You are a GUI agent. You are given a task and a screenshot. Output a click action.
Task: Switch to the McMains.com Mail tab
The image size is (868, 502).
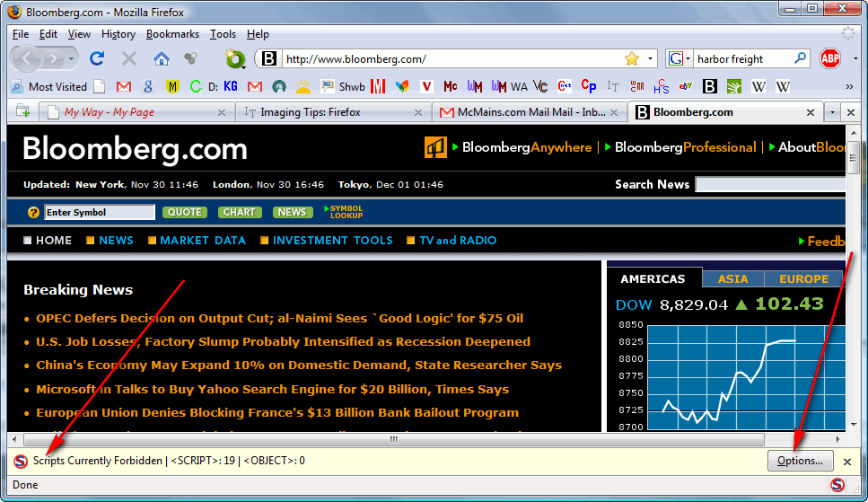coord(529,112)
